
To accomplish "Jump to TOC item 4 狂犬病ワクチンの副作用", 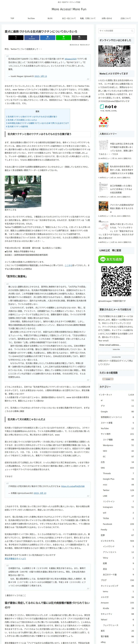I will 17,127.
